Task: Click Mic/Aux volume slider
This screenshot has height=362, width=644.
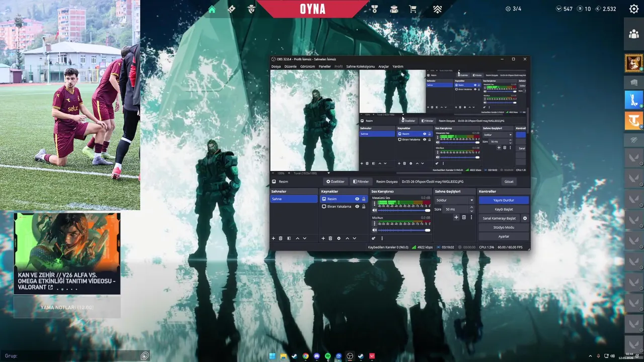Action: point(404,230)
